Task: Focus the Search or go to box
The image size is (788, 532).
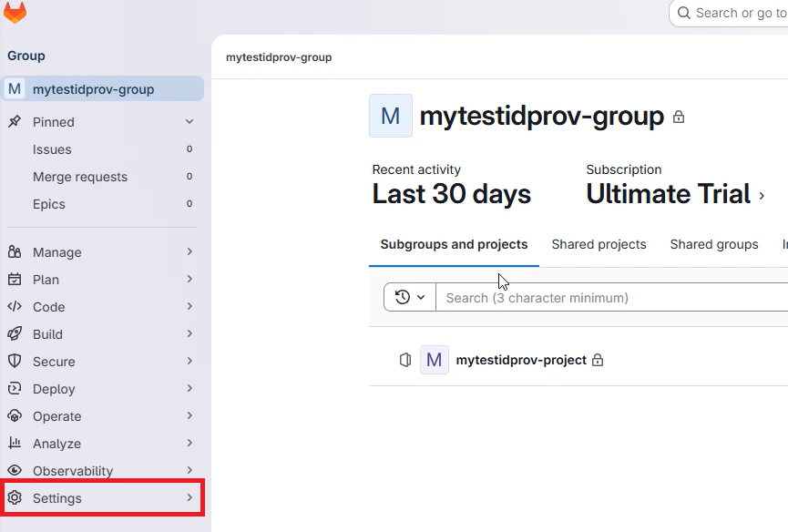Action: (729, 13)
